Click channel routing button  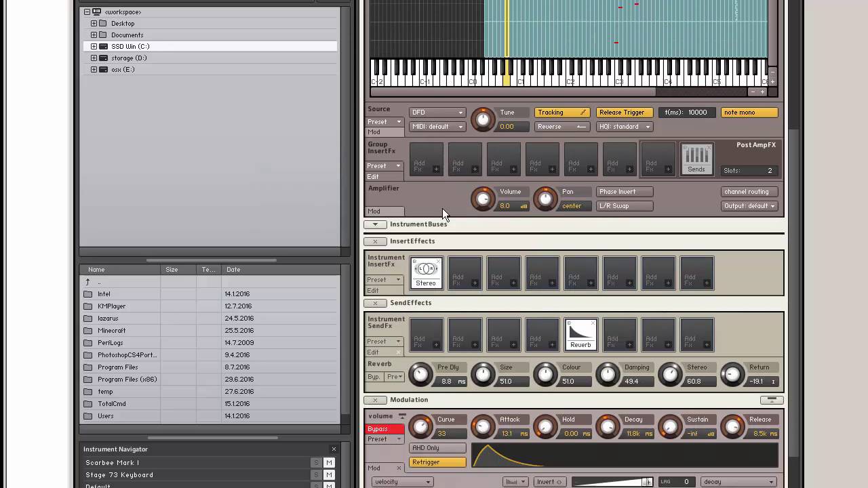click(x=749, y=192)
